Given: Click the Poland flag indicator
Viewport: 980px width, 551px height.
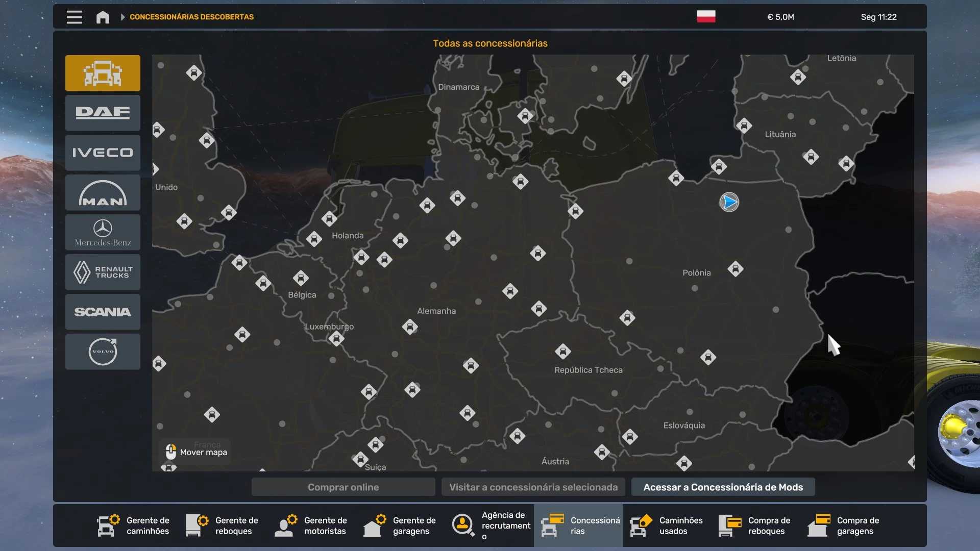Looking at the screenshot, I should tap(706, 16).
